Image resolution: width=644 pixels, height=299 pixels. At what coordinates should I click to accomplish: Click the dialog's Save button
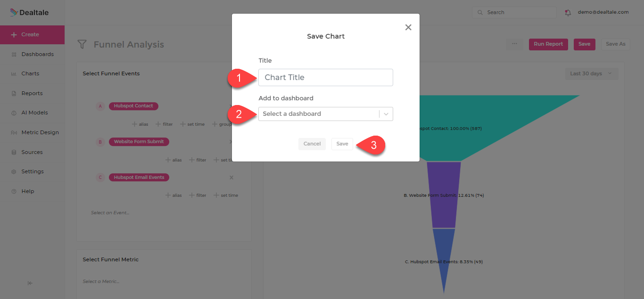click(342, 144)
